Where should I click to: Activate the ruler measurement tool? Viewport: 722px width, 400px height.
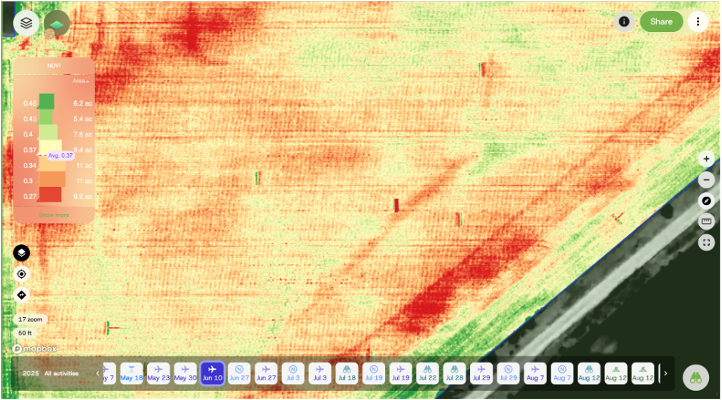click(706, 222)
